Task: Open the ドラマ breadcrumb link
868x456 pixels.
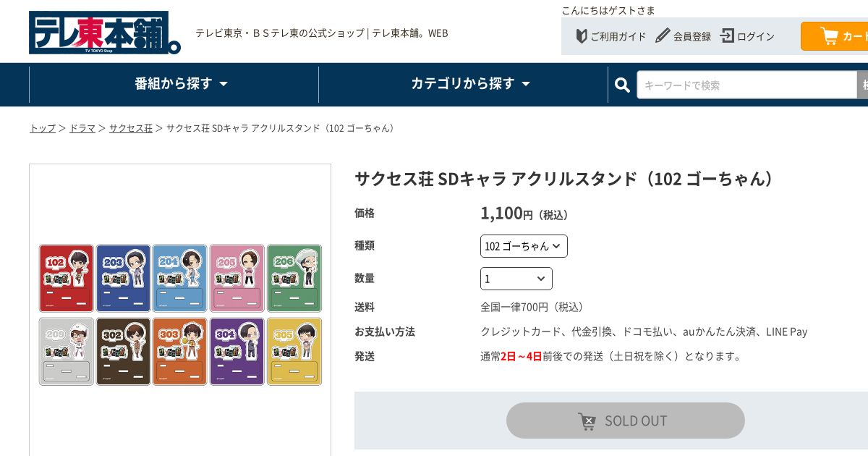Action: point(82,128)
